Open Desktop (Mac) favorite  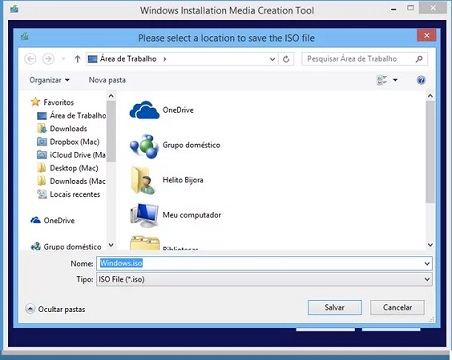(74, 168)
